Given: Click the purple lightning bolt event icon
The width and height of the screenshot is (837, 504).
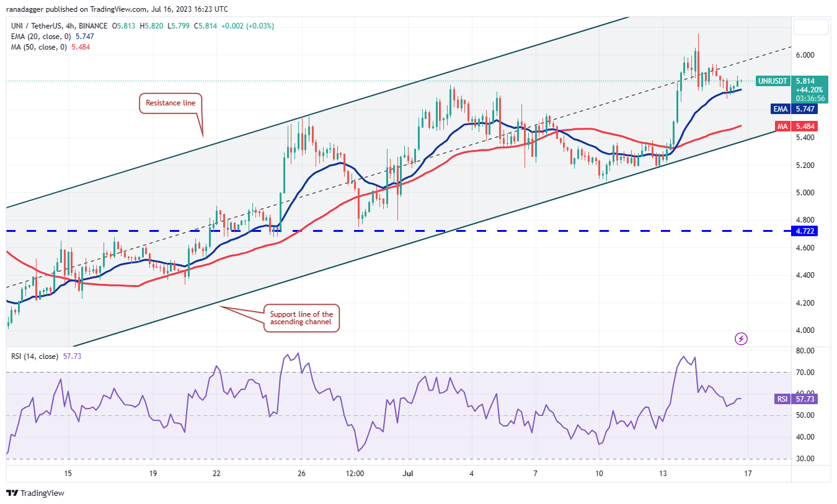Looking at the screenshot, I should pos(741,338).
